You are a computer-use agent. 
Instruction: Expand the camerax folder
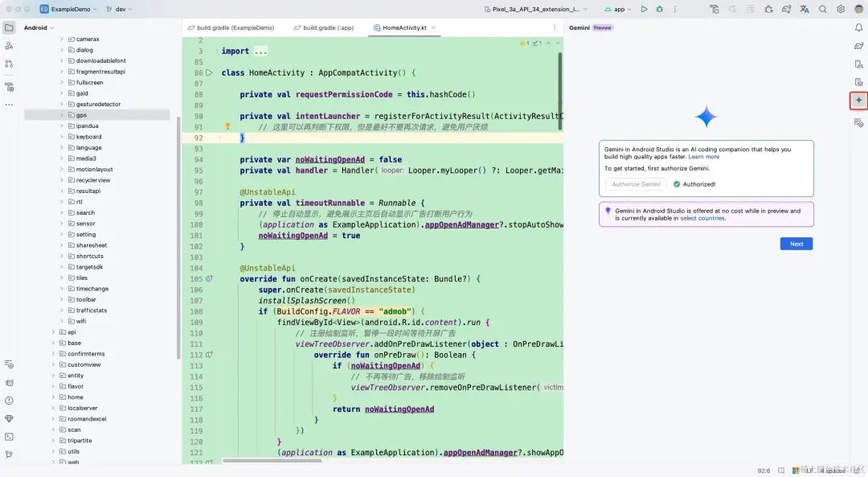point(61,39)
